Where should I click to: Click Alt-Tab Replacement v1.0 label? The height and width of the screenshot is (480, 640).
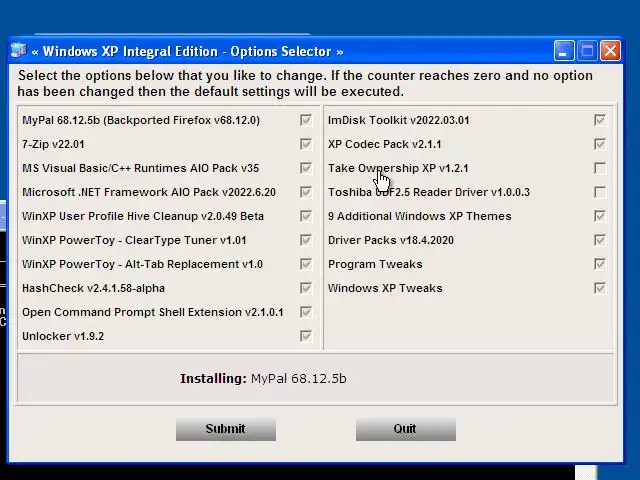tap(142, 264)
